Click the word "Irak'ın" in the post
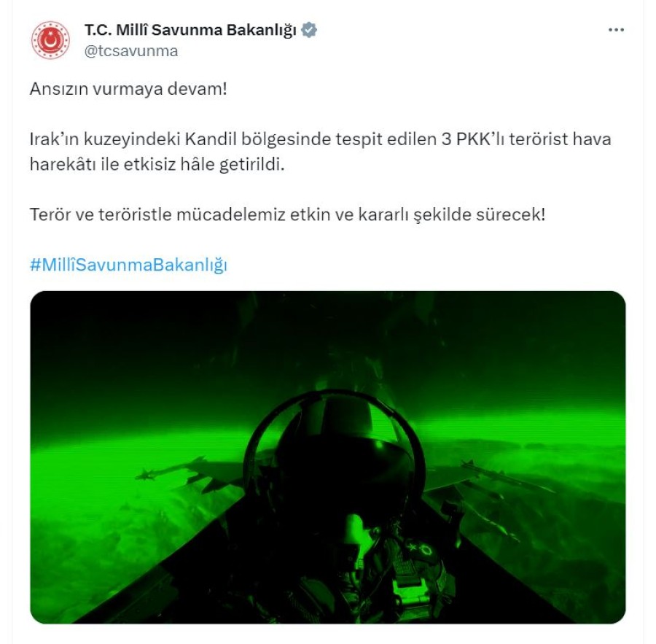The image size is (656, 644). (x=54, y=139)
